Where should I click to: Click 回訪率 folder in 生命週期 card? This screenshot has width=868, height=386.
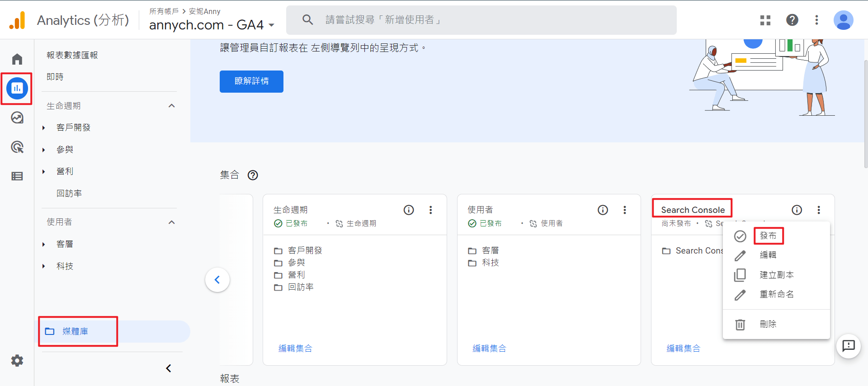301,287
